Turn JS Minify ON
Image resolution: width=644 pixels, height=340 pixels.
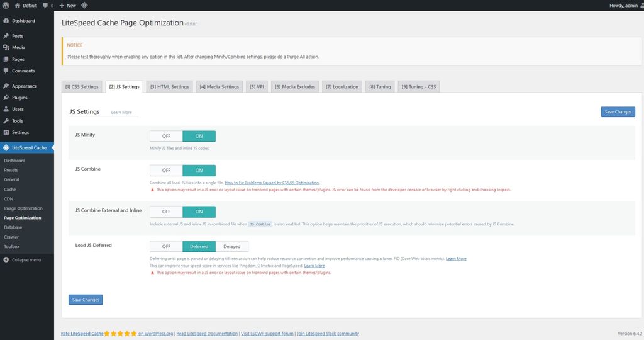click(199, 136)
